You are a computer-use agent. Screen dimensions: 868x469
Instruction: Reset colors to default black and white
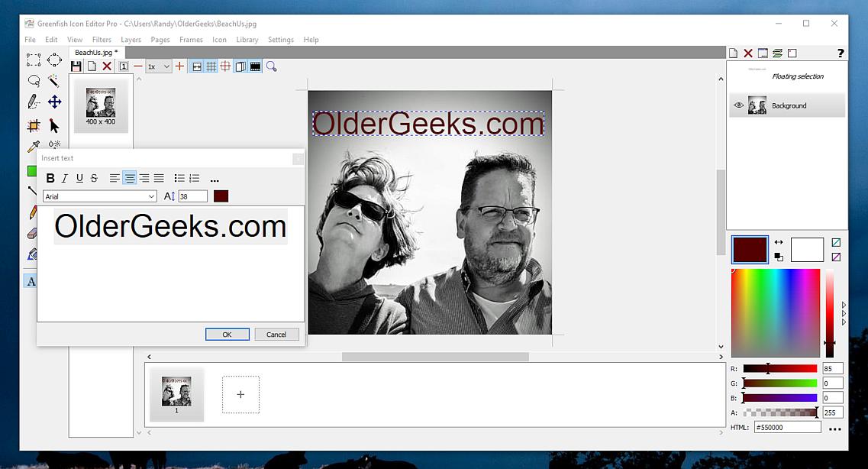[x=779, y=257]
